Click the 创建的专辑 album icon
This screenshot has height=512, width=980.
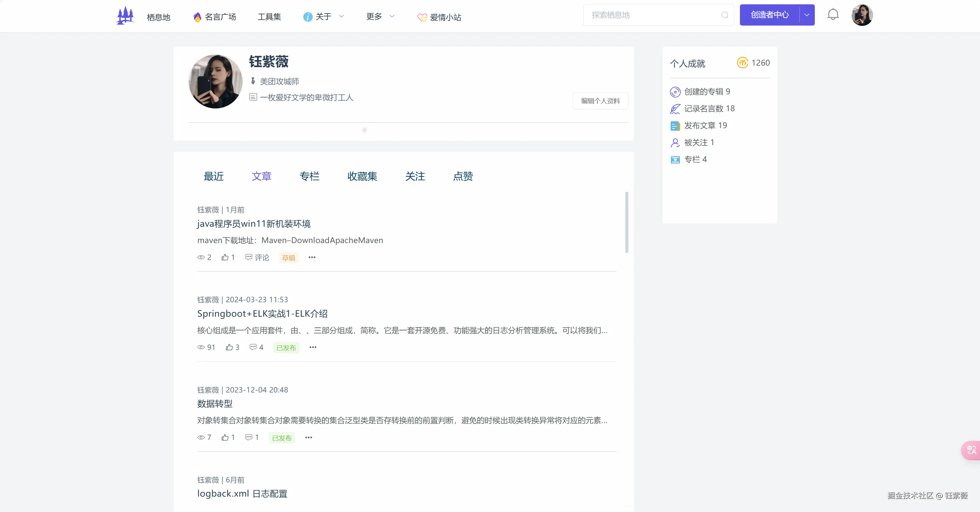click(x=675, y=92)
